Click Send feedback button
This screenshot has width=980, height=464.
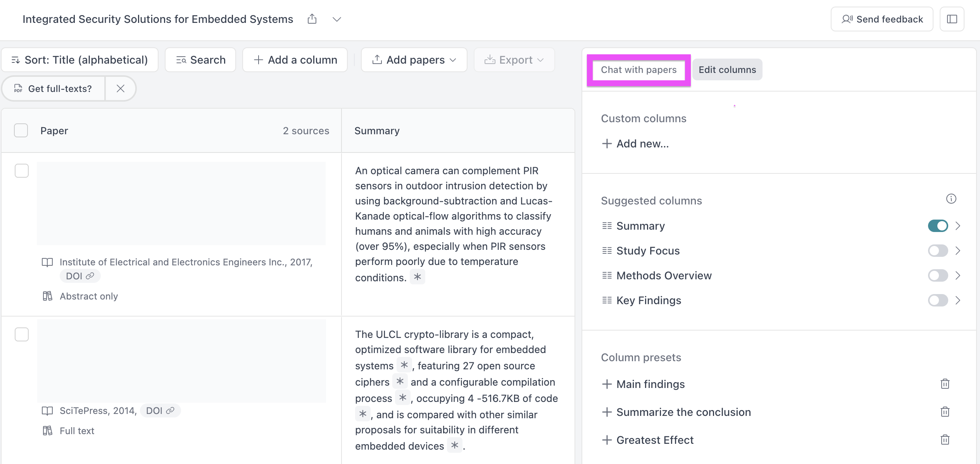click(882, 19)
